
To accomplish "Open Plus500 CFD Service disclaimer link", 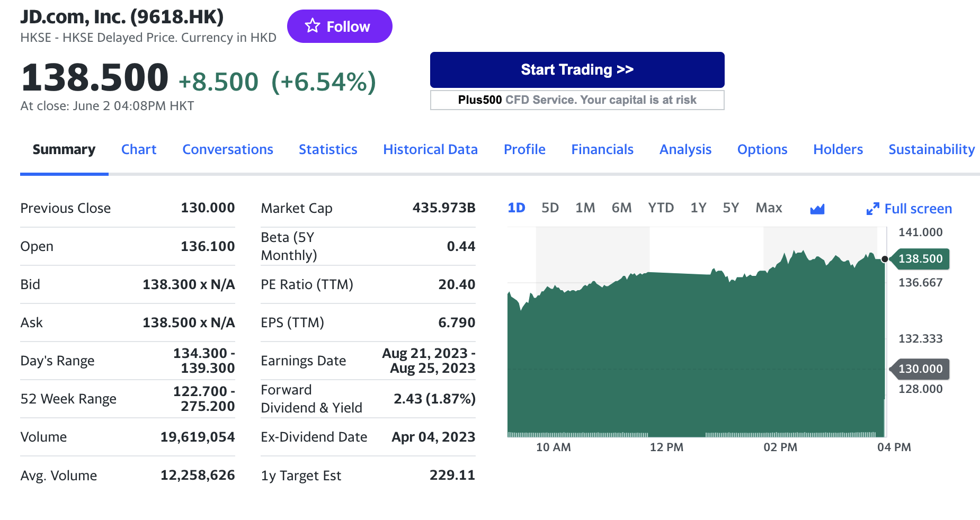I will 577,100.
